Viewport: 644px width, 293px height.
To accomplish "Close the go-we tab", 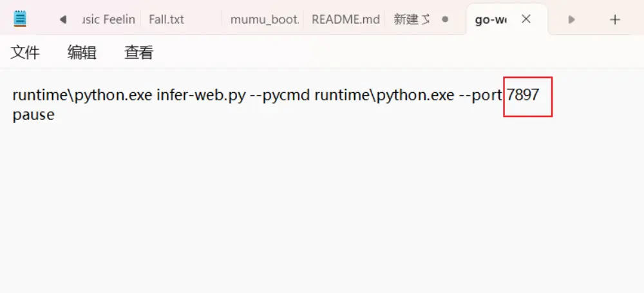I will pyautogui.click(x=526, y=19).
